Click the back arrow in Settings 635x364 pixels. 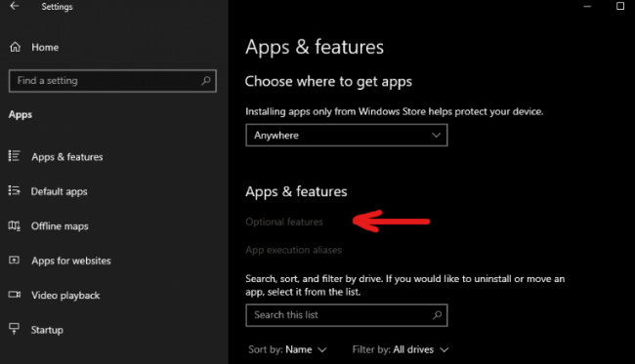(15, 6)
